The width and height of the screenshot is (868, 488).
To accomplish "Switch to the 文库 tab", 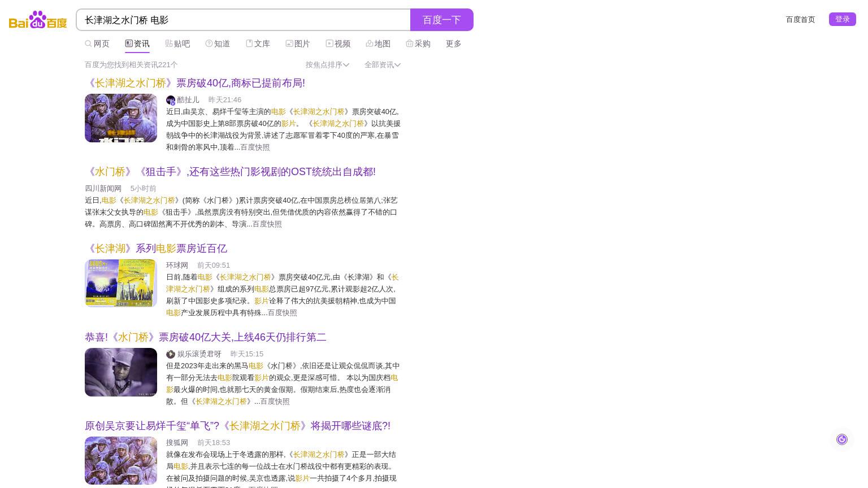I will point(262,43).
